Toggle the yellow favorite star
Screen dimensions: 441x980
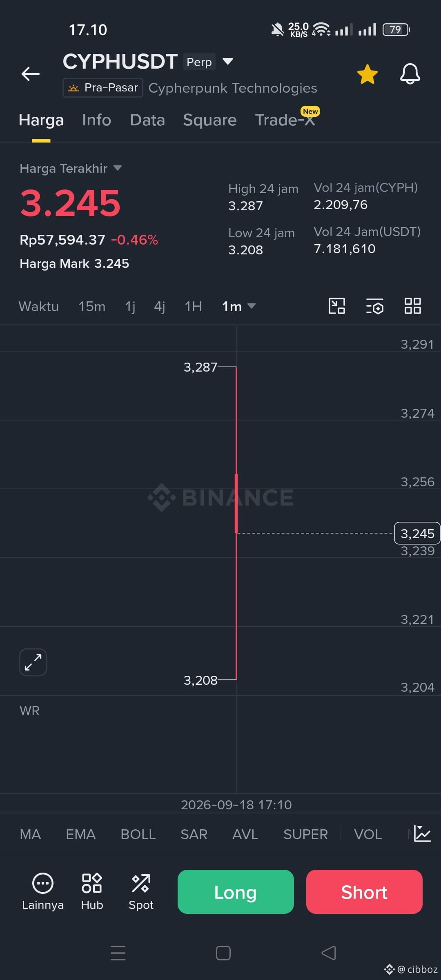[x=367, y=74]
